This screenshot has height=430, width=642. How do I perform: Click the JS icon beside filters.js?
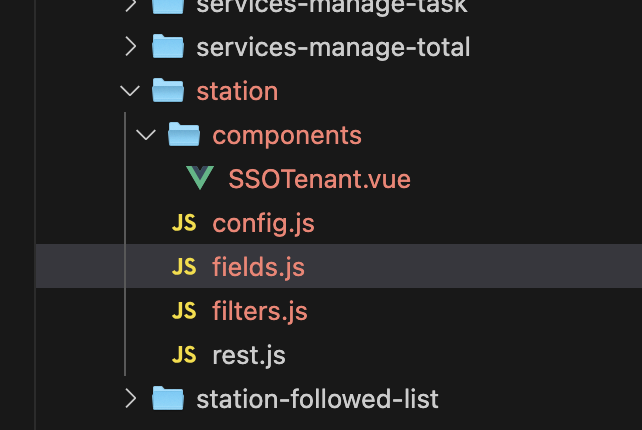point(184,311)
